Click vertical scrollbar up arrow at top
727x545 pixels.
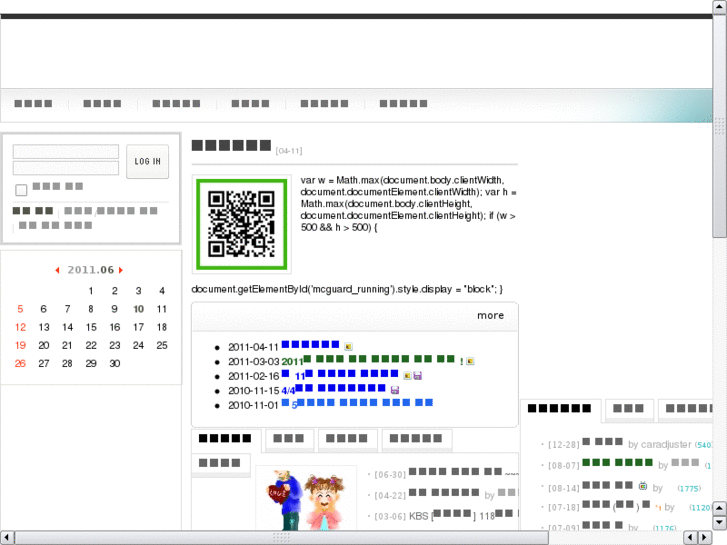[x=720, y=6]
